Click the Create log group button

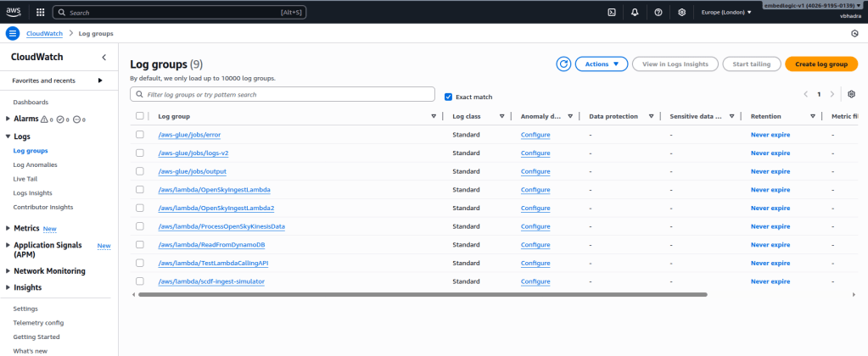820,64
